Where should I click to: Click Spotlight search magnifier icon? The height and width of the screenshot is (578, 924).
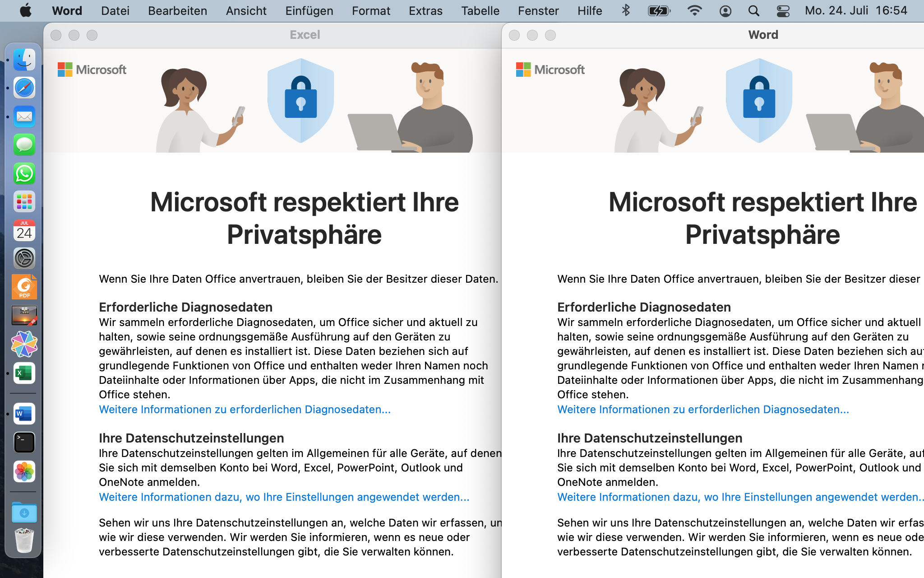click(x=753, y=11)
